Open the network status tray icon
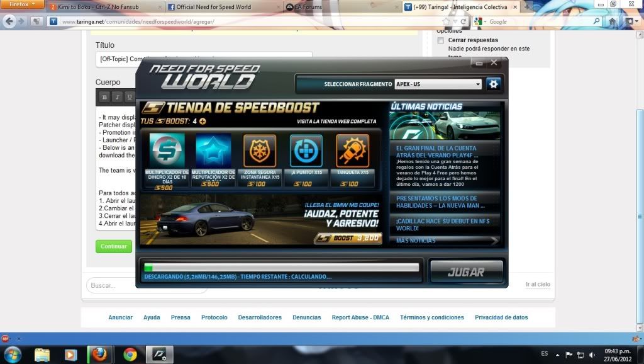 (x=580, y=355)
